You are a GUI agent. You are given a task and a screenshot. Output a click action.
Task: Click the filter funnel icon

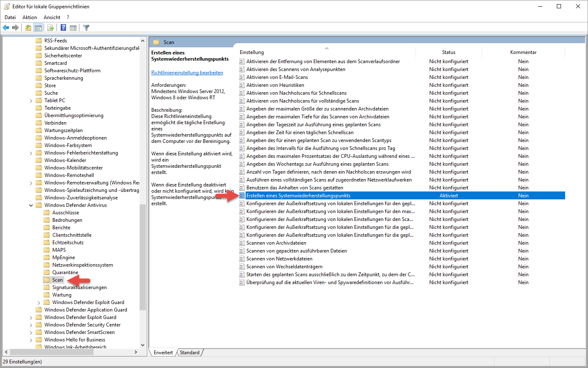[x=86, y=28]
